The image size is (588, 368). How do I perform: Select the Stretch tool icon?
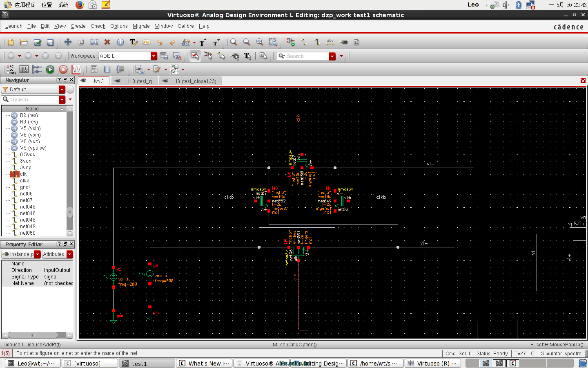(94, 42)
